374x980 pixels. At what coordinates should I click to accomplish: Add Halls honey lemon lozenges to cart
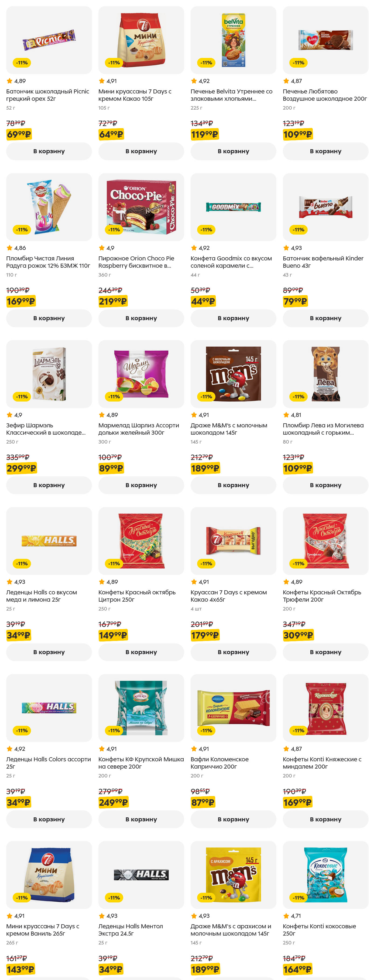(49, 652)
